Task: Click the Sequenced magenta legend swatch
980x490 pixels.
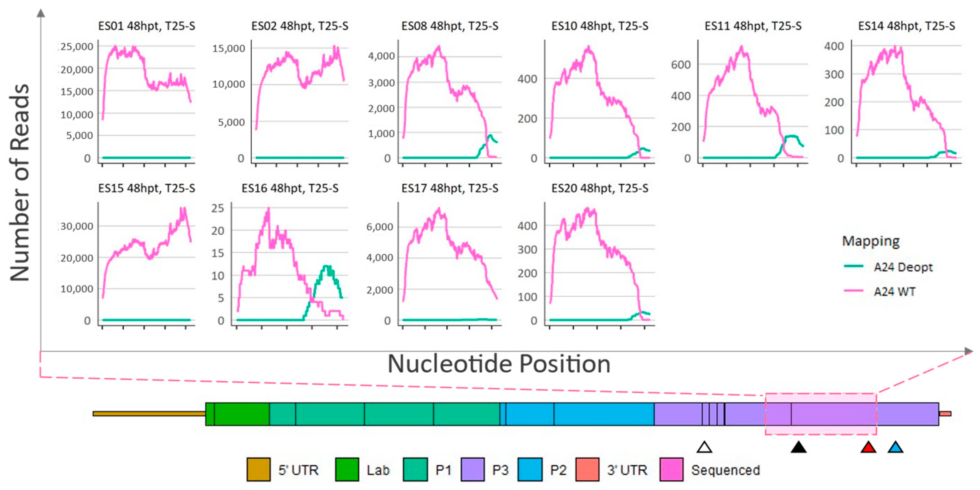Action: tap(671, 470)
